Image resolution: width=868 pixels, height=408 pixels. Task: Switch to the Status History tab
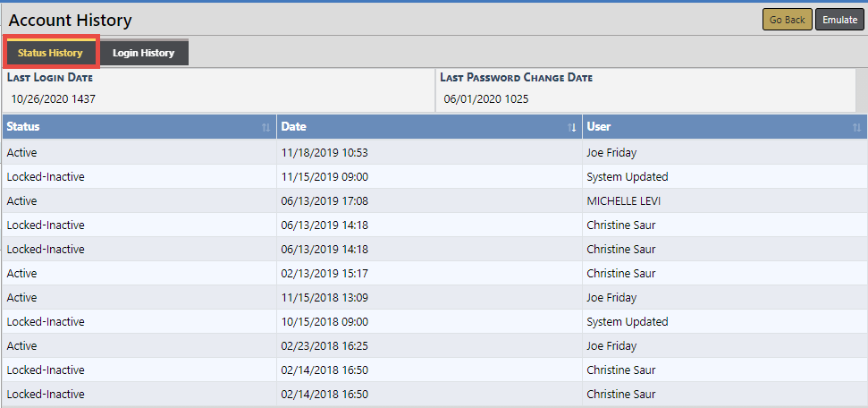(x=50, y=53)
